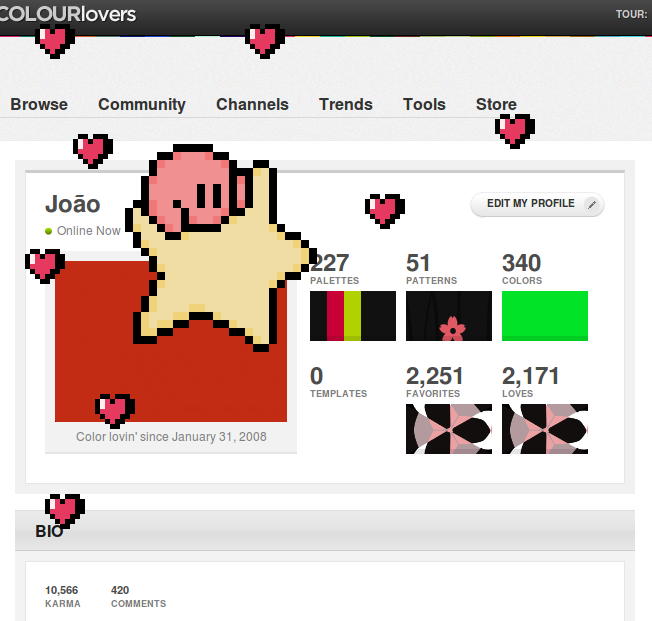View the 340 Colors count

point(521,262)
